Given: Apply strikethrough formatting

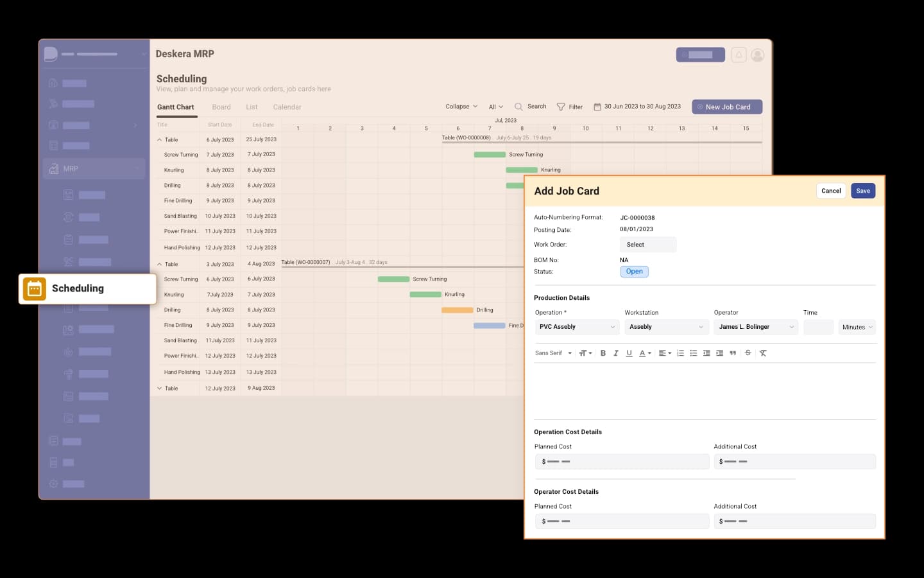Looking at the screenshot, I should (x=748, y=353).
